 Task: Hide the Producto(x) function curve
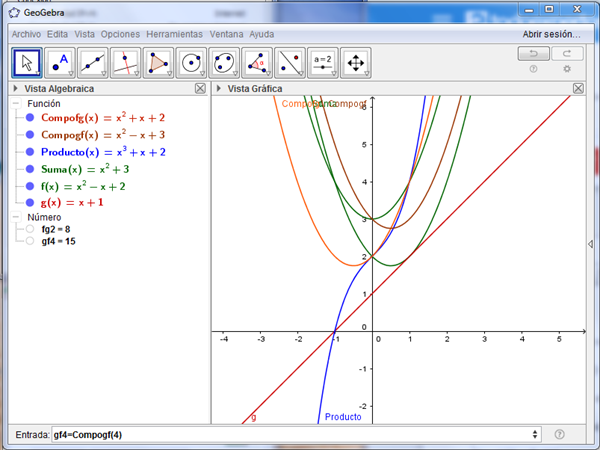pyautogui.click(x=30, y=152)
